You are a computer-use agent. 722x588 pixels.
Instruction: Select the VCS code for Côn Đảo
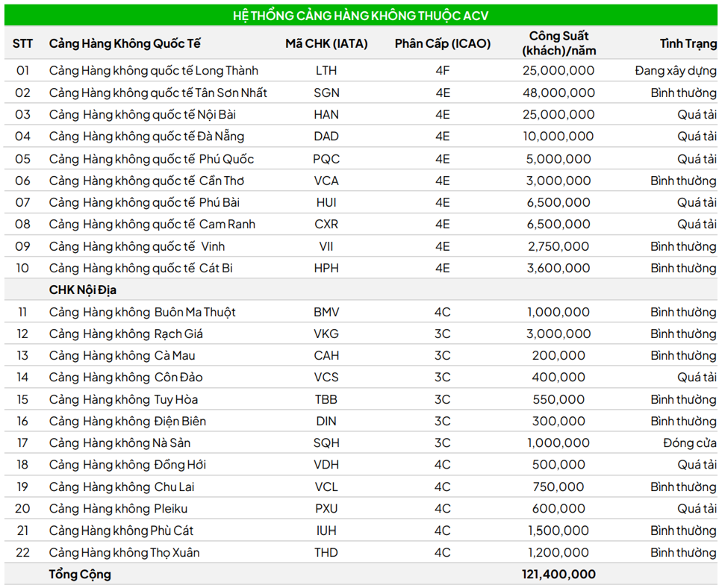pos(326,378)
